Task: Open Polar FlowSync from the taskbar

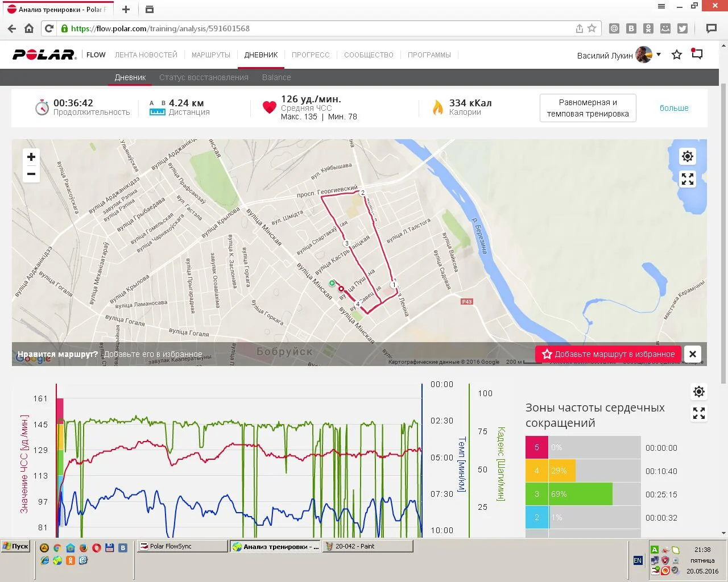Action: [x=181, y=546]
